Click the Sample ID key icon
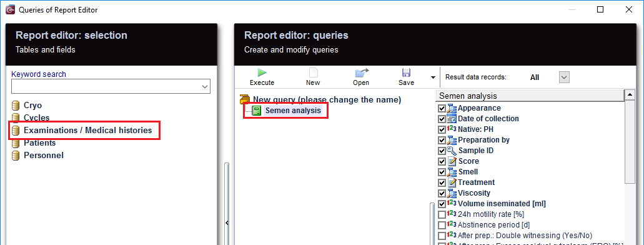 point(452,151)
